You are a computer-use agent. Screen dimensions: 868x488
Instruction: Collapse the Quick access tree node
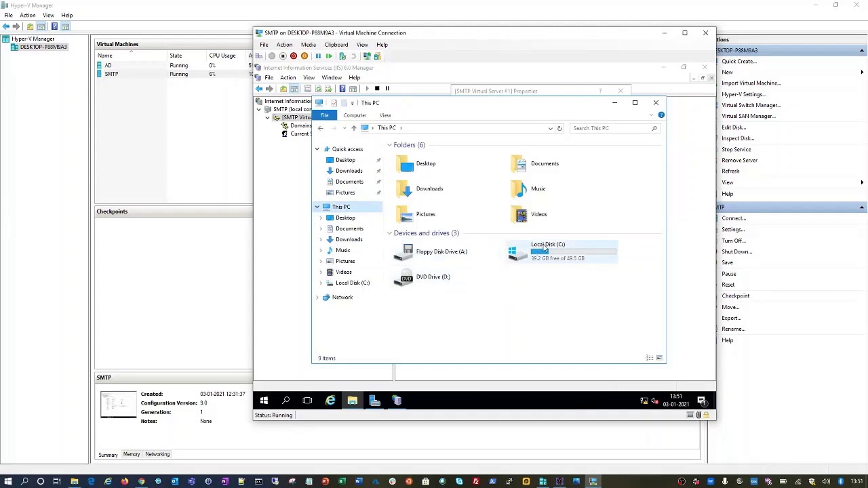[317, 149]
